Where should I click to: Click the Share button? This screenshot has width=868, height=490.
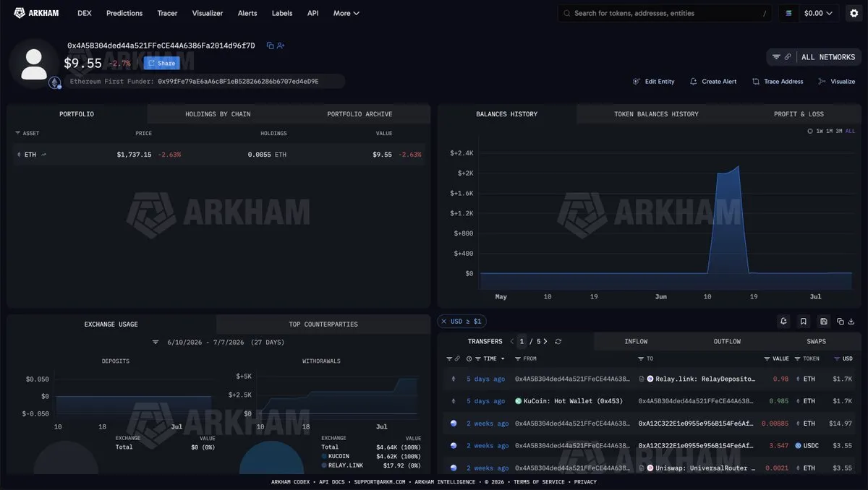(161, 63)
